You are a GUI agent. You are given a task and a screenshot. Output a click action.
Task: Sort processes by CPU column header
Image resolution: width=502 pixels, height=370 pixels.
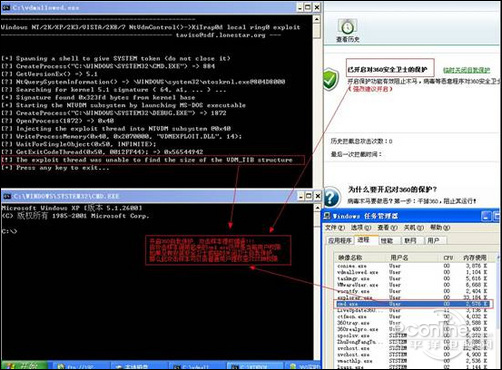pos(448,258)
